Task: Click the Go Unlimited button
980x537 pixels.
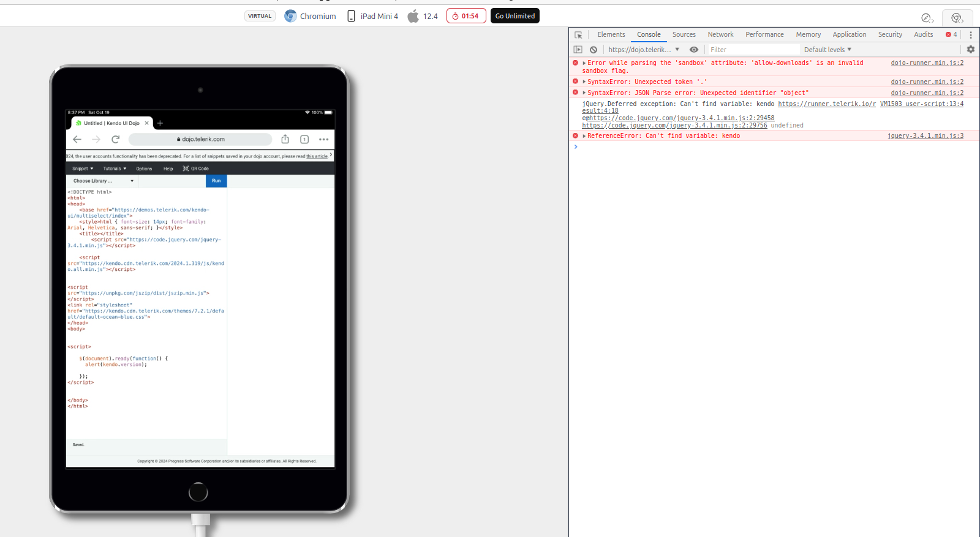Action: click(x=514, y=16)
